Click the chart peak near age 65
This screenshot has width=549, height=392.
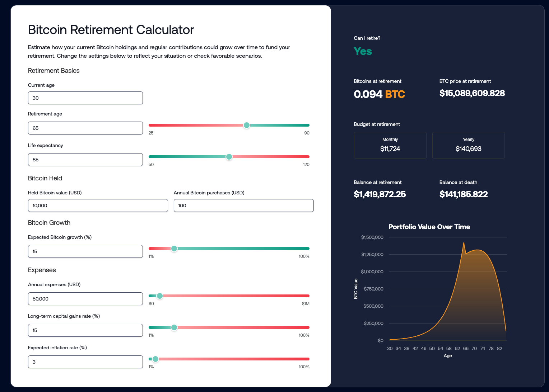point(464,243)
